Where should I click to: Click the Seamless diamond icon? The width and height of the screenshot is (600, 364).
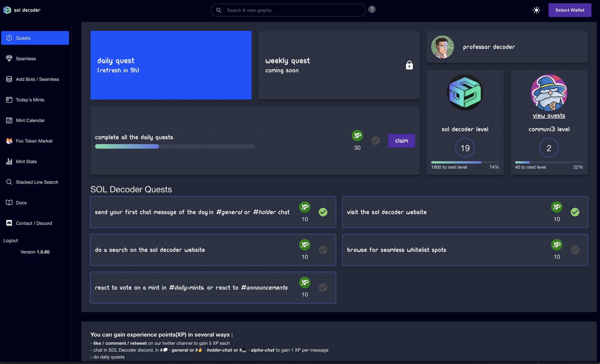(9, 59)
